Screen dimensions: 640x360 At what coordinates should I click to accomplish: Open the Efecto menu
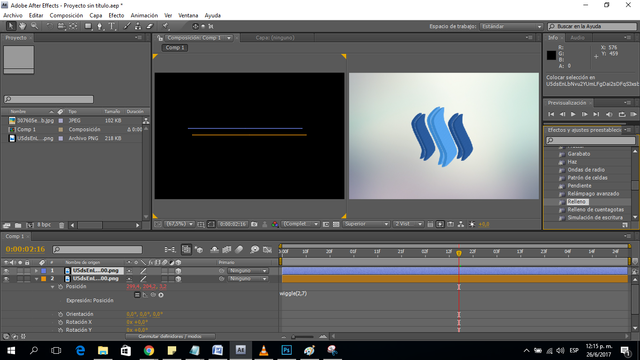point(116,16)
